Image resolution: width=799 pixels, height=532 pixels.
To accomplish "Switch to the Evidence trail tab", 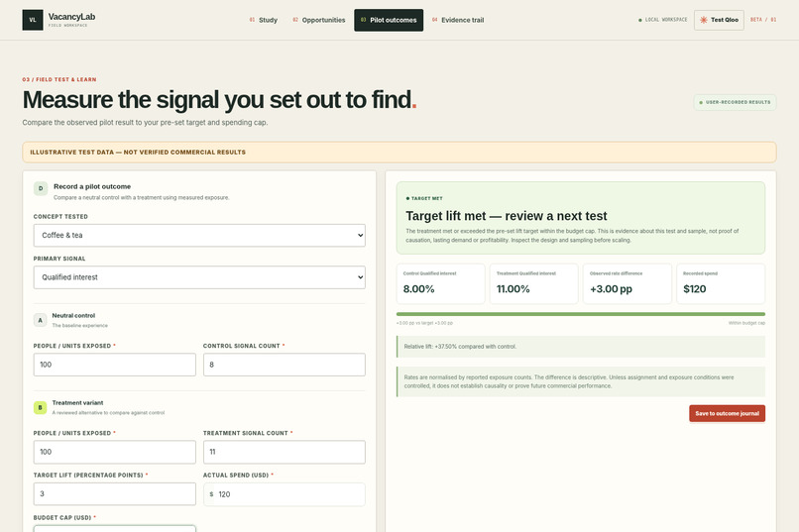I will 458,20.
